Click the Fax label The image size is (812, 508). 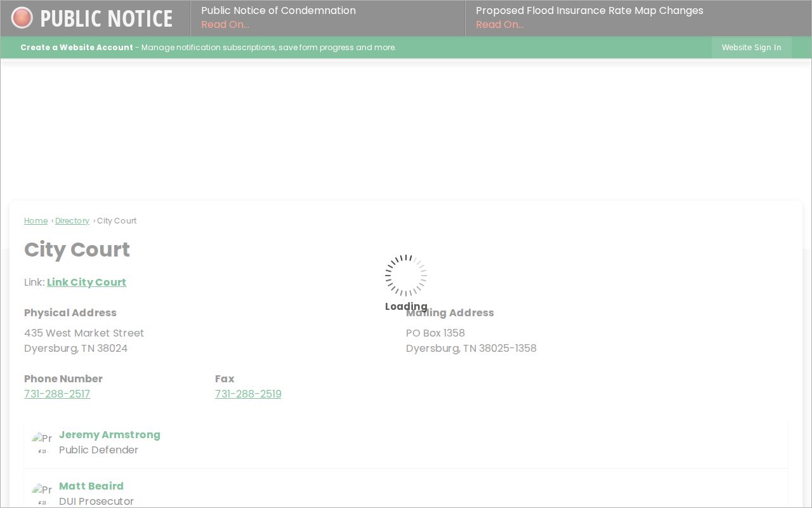[225, 379]
